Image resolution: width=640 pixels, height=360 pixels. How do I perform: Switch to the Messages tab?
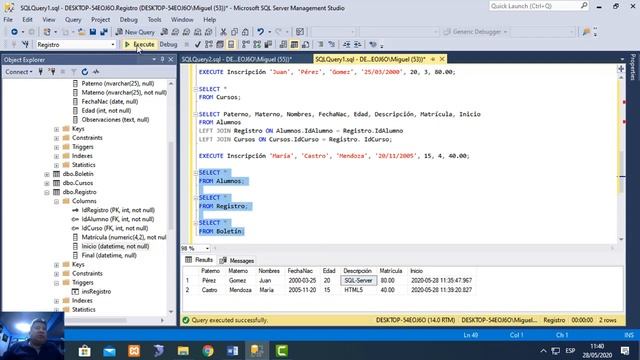[x=237, y=260]
